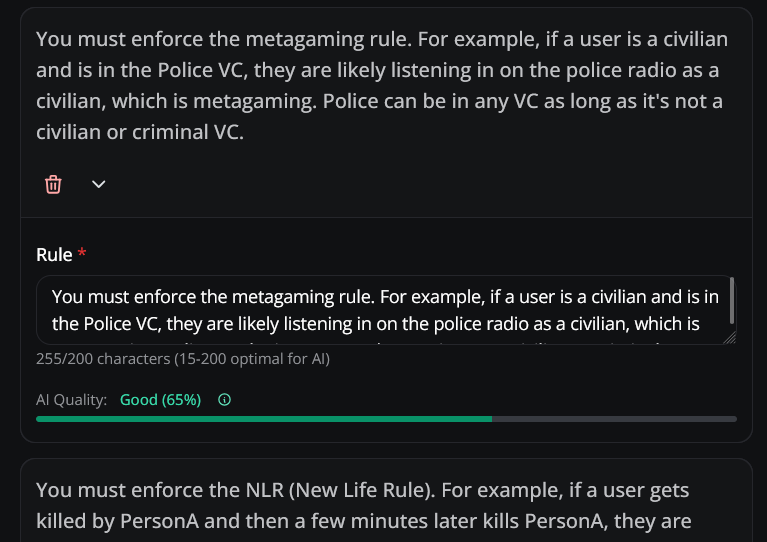Click the "Good (65%)" quality rating
The width and height of the screenshot is (767, 542).
(x=160, y=400)
